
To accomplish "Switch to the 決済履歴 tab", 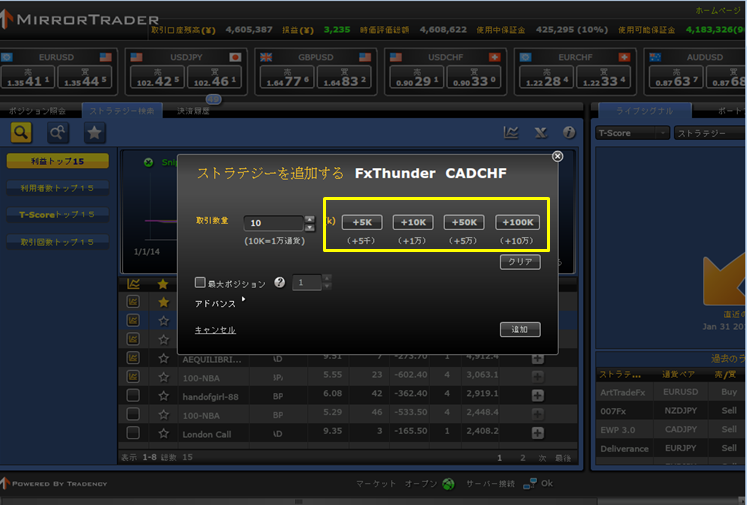I will pos(193,110).
